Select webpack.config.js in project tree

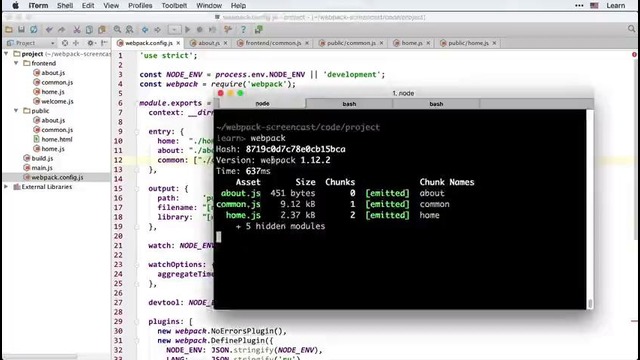53,177
